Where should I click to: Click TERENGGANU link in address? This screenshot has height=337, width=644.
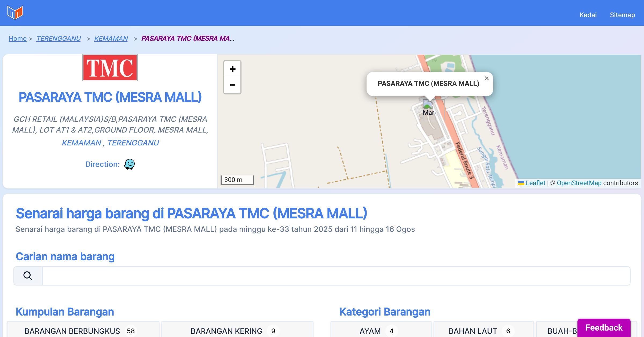133,143
